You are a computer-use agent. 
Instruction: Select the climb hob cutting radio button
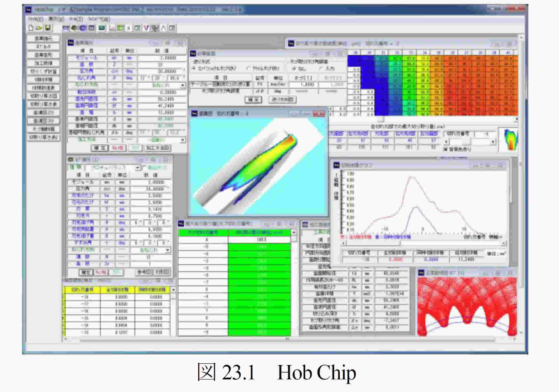[x=248, y=68]
